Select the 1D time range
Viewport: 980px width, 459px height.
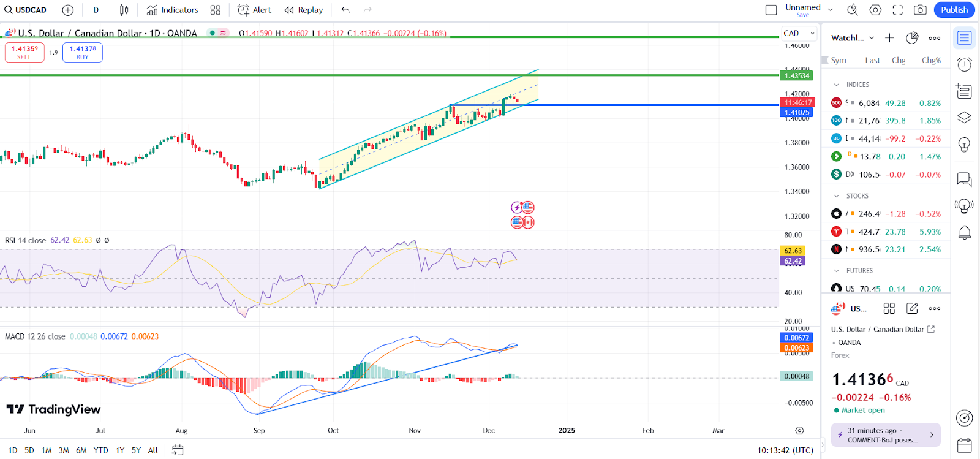tap(13, 450)
